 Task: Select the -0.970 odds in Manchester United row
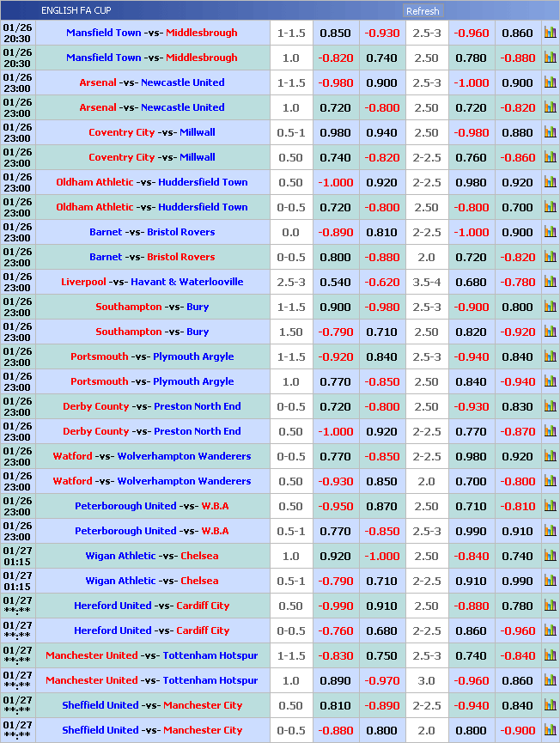point(381,680)
